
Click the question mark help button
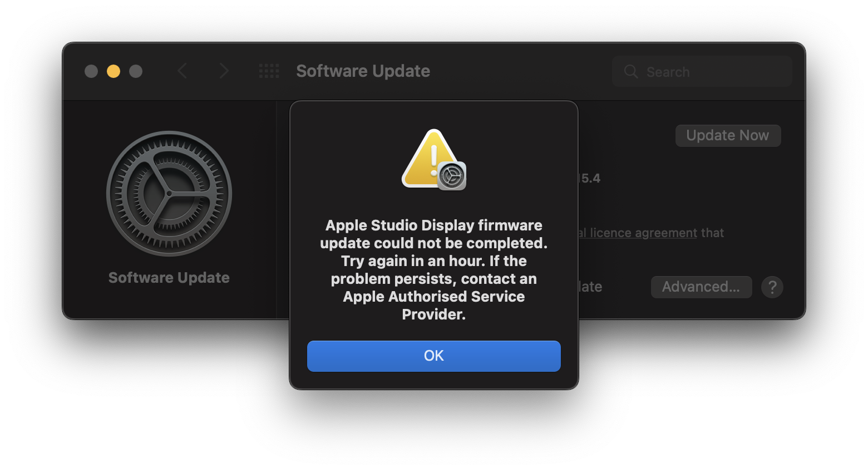772,287
